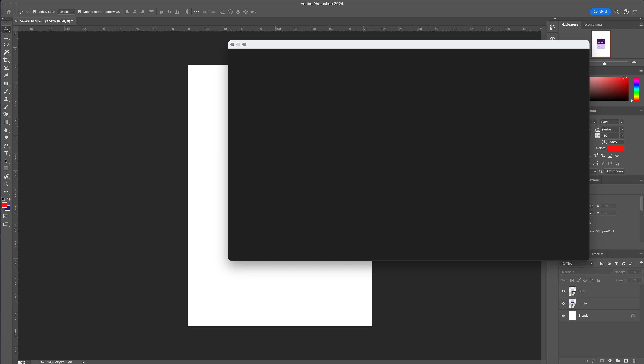
Task: Activate the Zoom tool in toolbar
Action: (6, 184)
